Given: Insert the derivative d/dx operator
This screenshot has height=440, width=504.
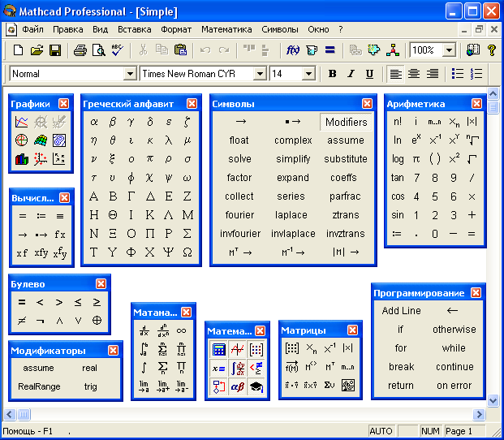Looking at the screenshot, I should coord(144,330).
